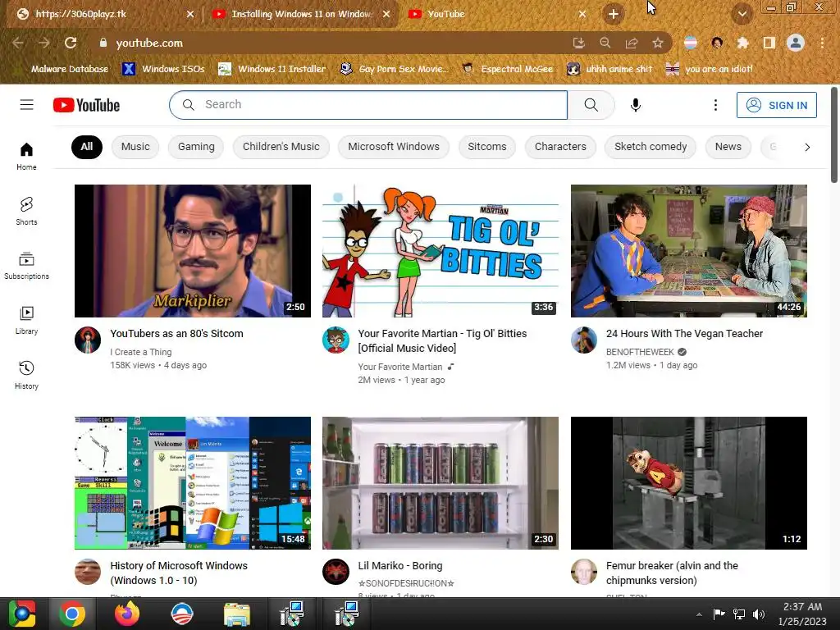
Task: Go forward with the browser forward arrow
Action: pyautogui.click(x=44, y=43)
